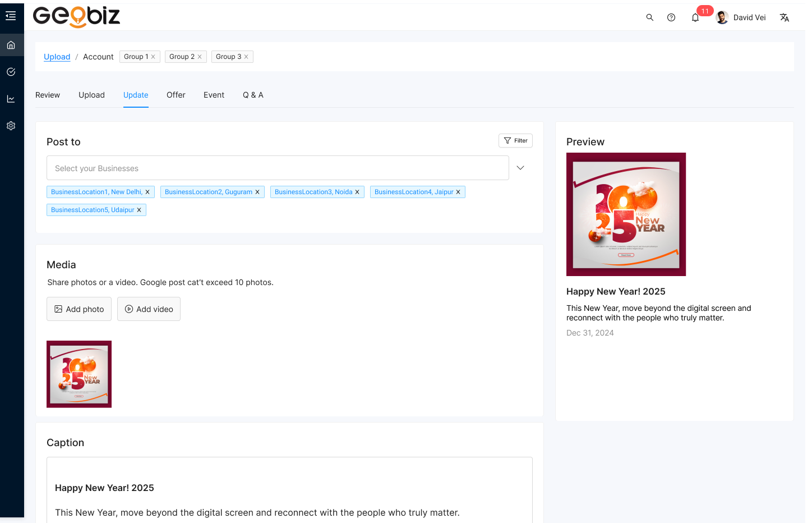Switch to the Offer tab
812x523 pixels.
[176, 95]
